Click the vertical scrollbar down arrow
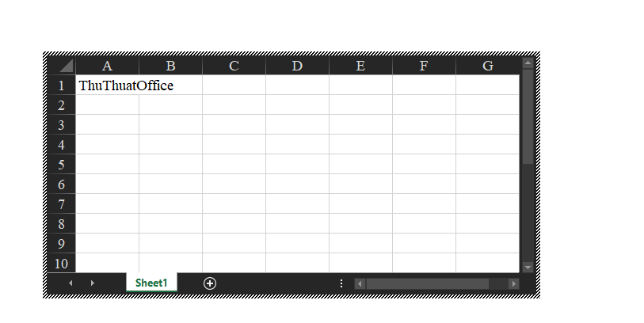644x323 pixels. pyautogui.click(x=528, y=268)
